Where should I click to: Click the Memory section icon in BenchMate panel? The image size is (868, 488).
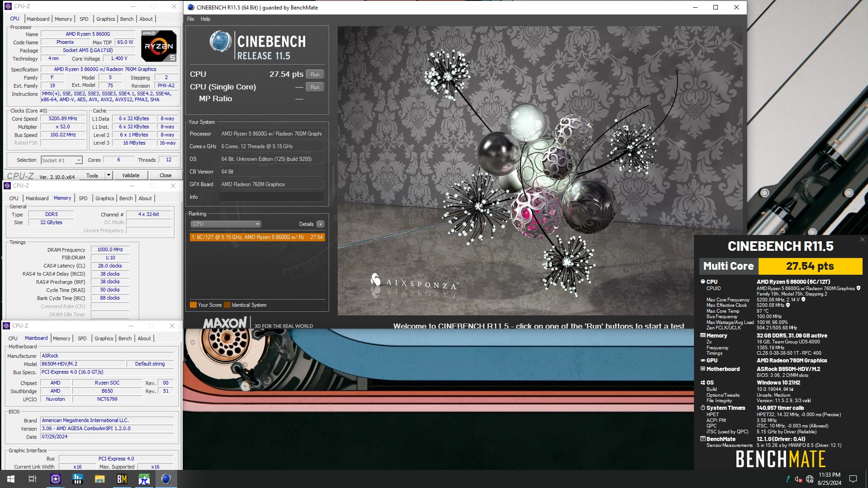pos(703,335)
